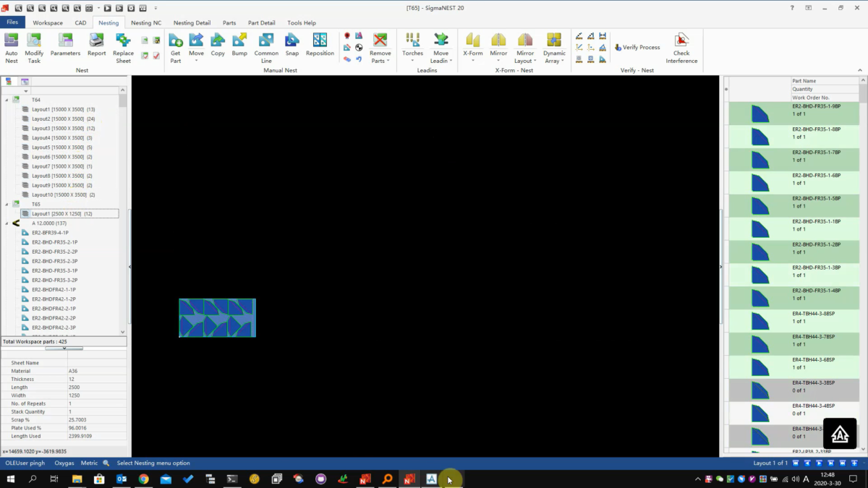Open the Nesting NC tab

pos(146,22)
